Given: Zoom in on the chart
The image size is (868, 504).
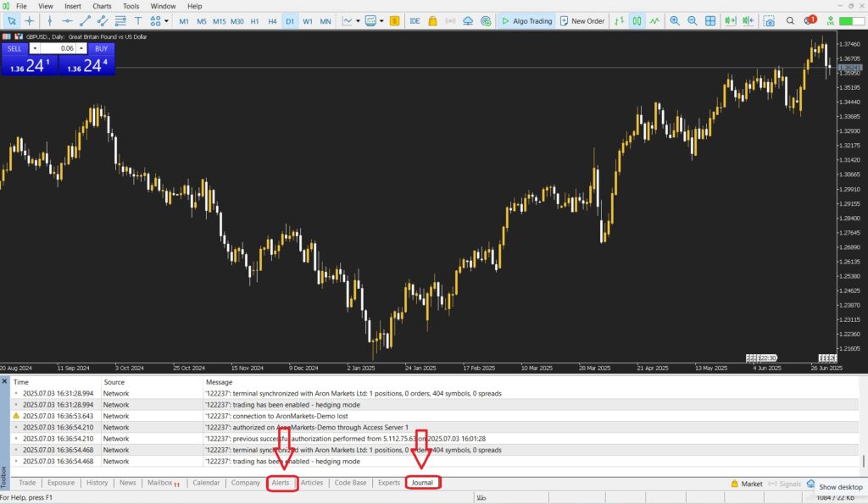Looking at the screenshot, I should pyautogui.click(x=675, y=20).
